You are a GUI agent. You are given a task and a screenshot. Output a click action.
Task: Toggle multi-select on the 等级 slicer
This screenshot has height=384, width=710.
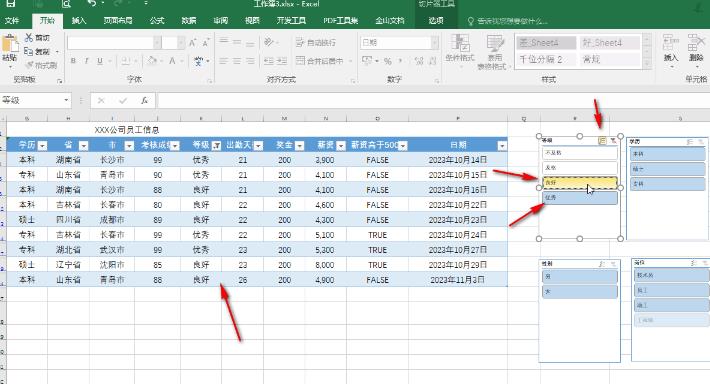pyautogui.click(x=602, y=141)
